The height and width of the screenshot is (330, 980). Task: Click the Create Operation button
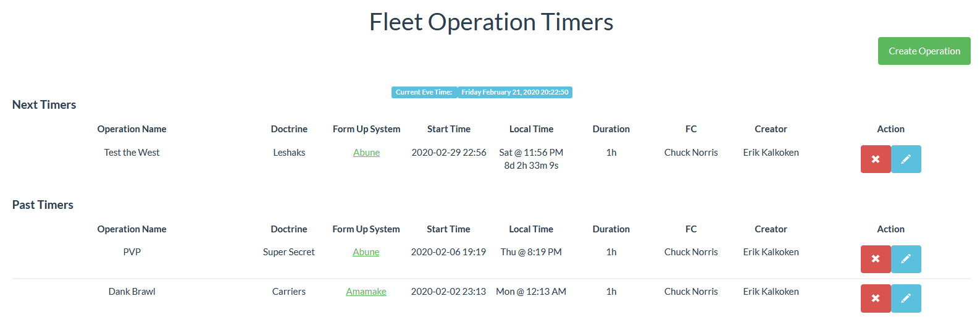pos(924,51)
